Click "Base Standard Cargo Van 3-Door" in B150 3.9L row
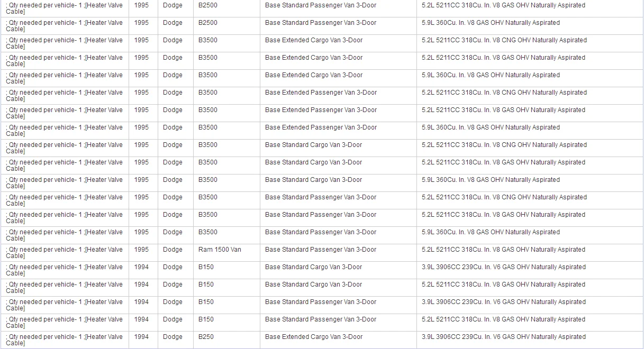 tap(313, 267)
